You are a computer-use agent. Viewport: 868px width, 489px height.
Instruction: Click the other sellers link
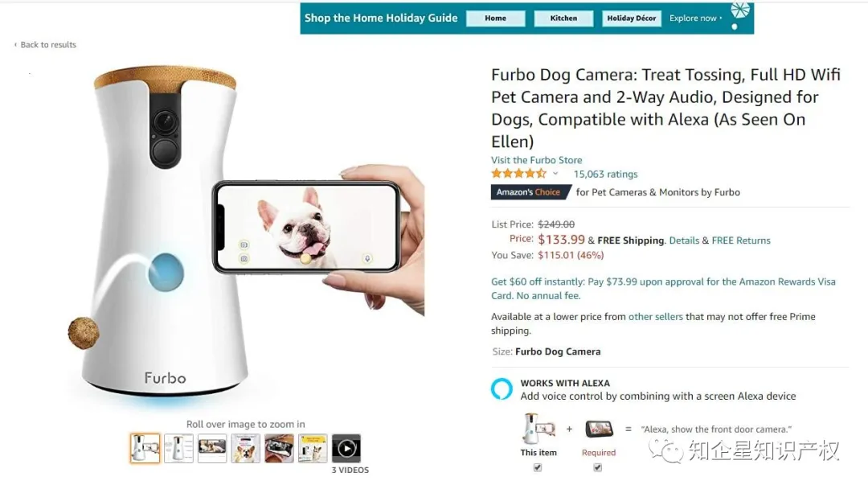coord(656,317)
